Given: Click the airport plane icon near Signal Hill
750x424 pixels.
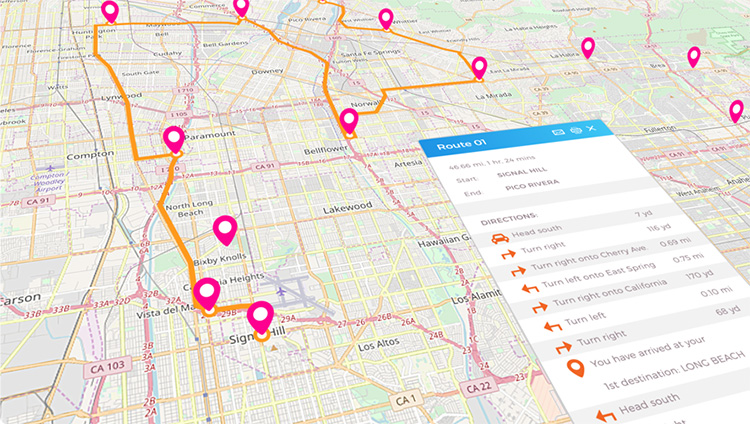Looking at the screenshot, I should point(281,290).
